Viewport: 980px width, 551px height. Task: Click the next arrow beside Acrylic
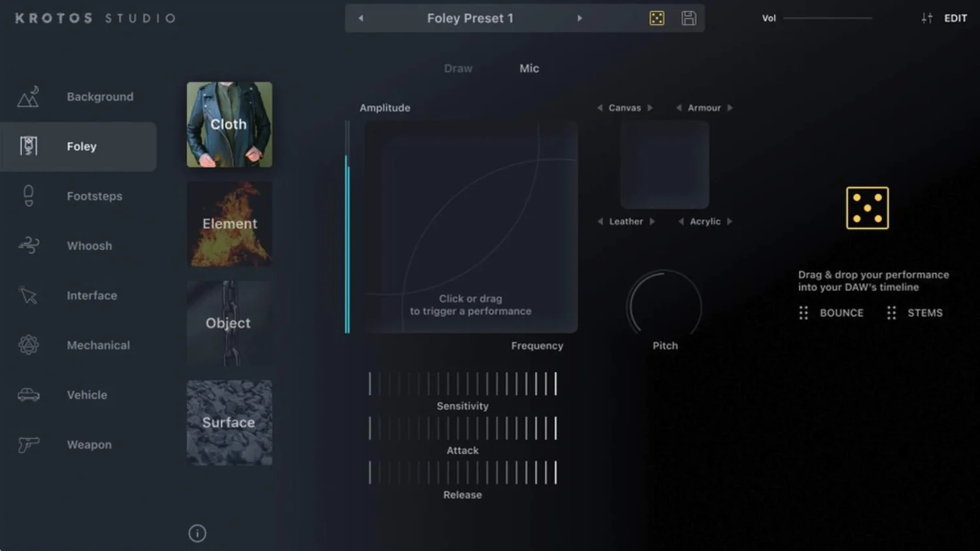[x=730, y=221]
